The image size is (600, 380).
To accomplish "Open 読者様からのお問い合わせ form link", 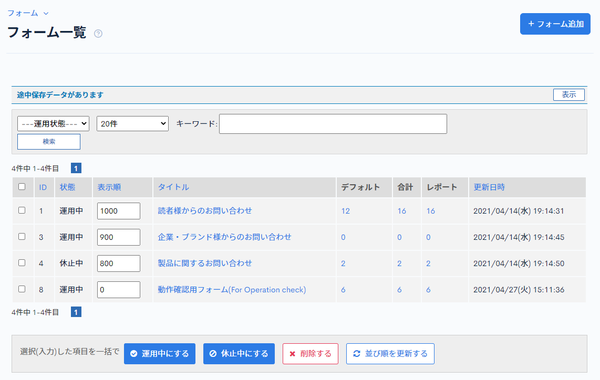I will point(205,211).
